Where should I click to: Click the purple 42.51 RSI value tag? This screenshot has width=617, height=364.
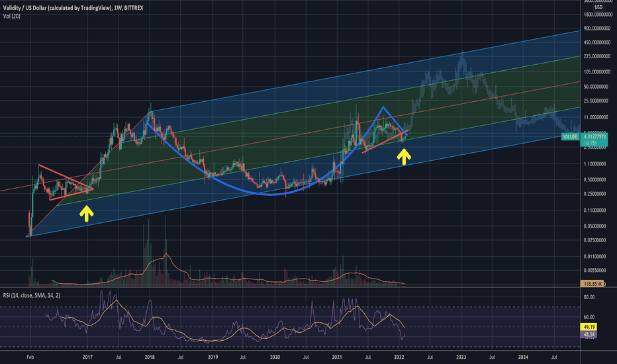[589, 335]
